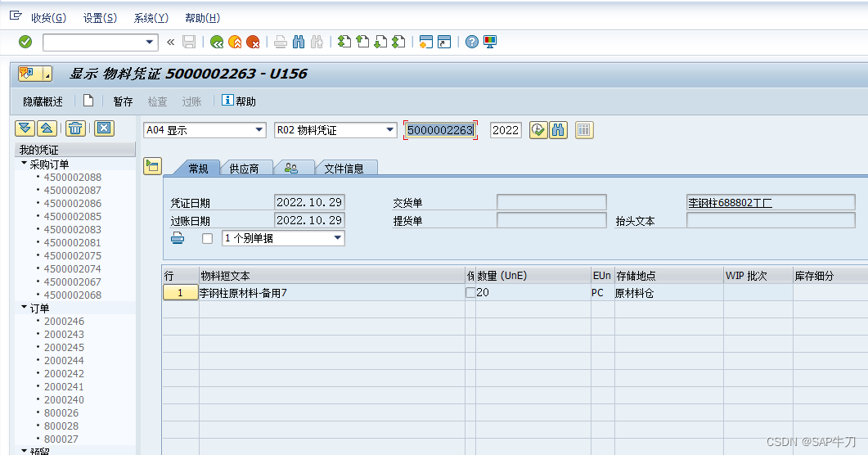868x455 pixels.
Task: Click the printer icon below 过账日期
Action: coord(178,238)
